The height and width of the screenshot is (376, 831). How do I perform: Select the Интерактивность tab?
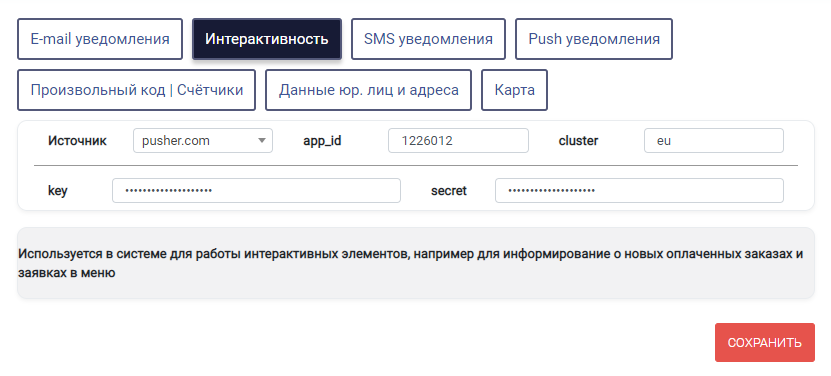click(267, 39)
